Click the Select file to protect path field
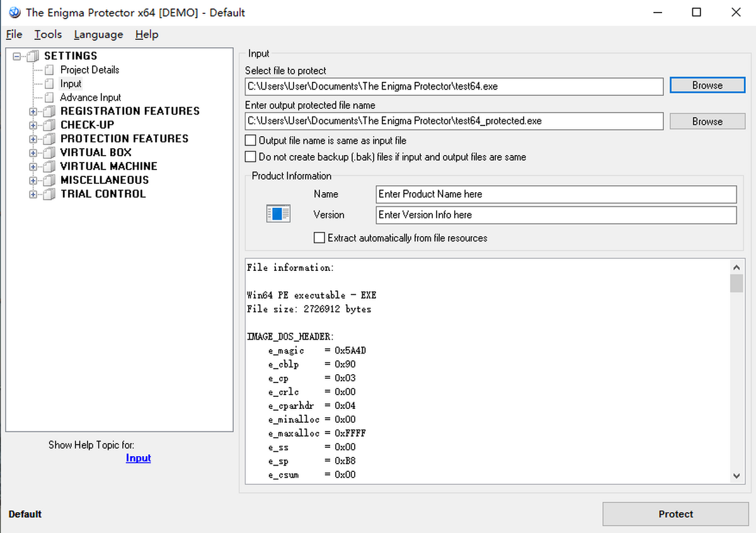The height and width of the screenshot is (533, 756). click(x=454, y=86)
